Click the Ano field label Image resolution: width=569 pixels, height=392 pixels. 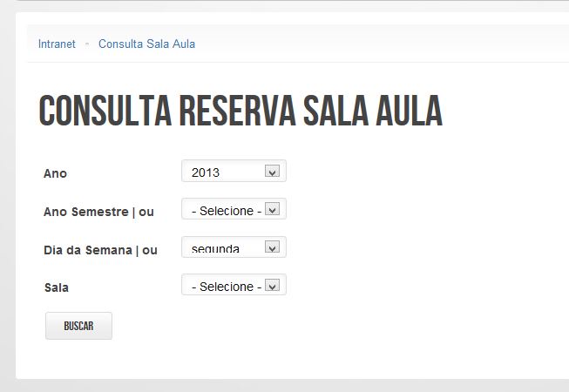(55, 173)
